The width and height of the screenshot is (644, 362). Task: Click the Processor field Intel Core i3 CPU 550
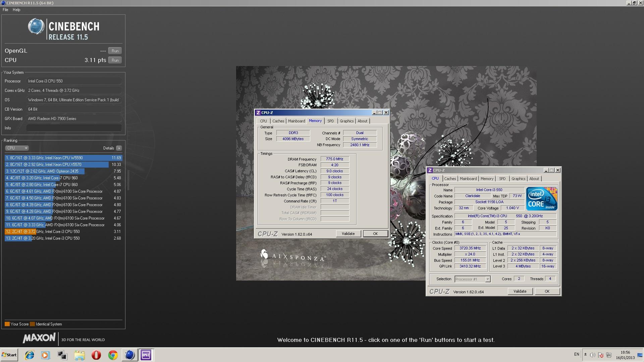pyautogui.click(x=74, y=81)
